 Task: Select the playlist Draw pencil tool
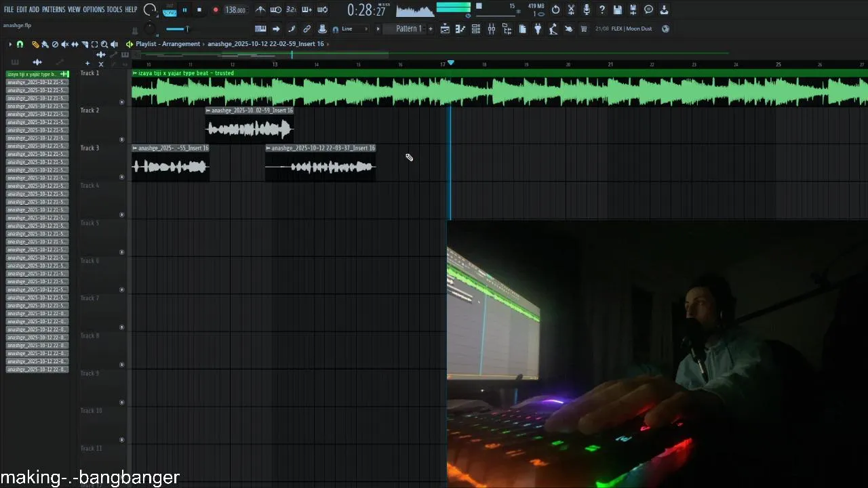point(35,44)
